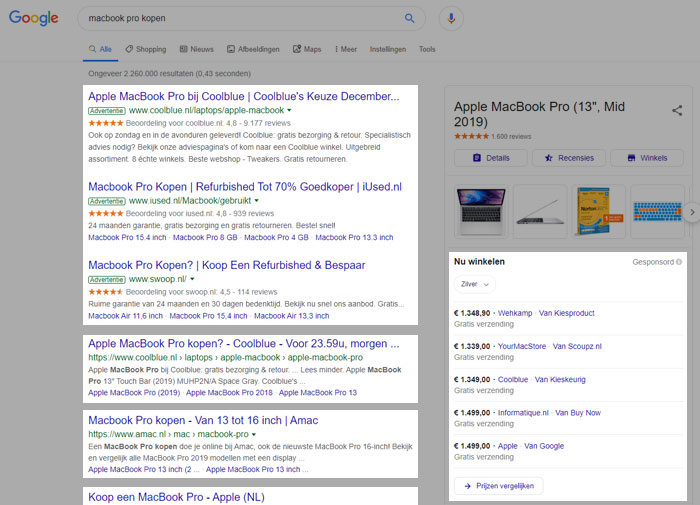Screen dimensions: 700x505
Task: Open the Shopping tab
Action: pos(146,49)
